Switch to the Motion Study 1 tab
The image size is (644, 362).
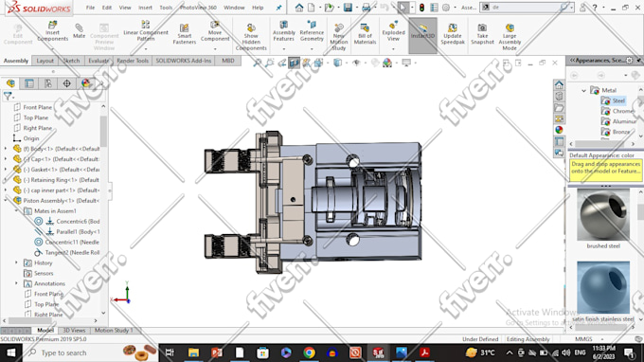pos(114,330)
